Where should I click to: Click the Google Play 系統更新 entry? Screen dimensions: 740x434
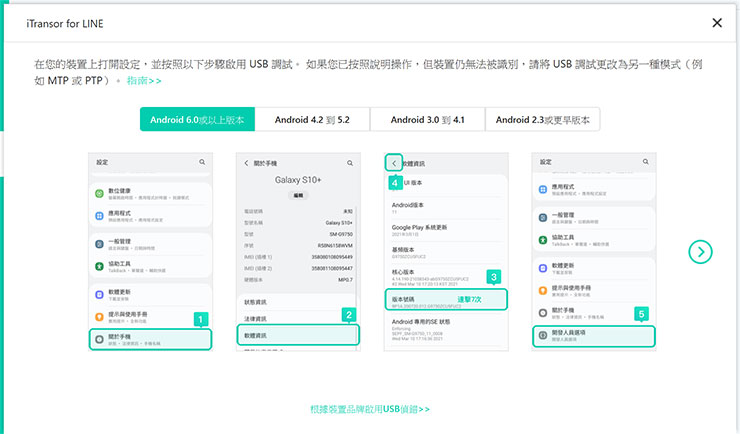click(447, 231)
